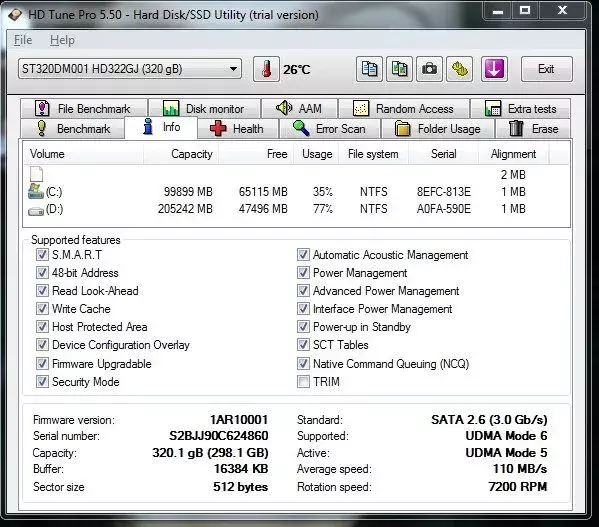
Task: Click the temperature thermometer icon
Action: [x=267, y=69]
